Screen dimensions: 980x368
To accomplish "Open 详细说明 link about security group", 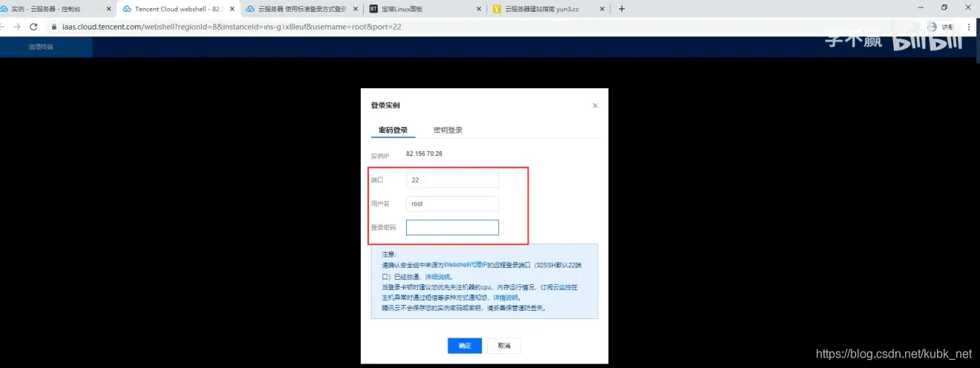I will [437, 276].
